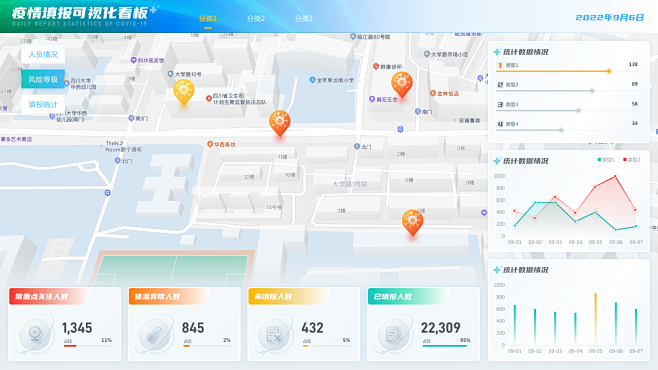Viewport: 658px width, 370px height.
Task: Click the 临江路60号院 location icon
Action: pos(353,36)
